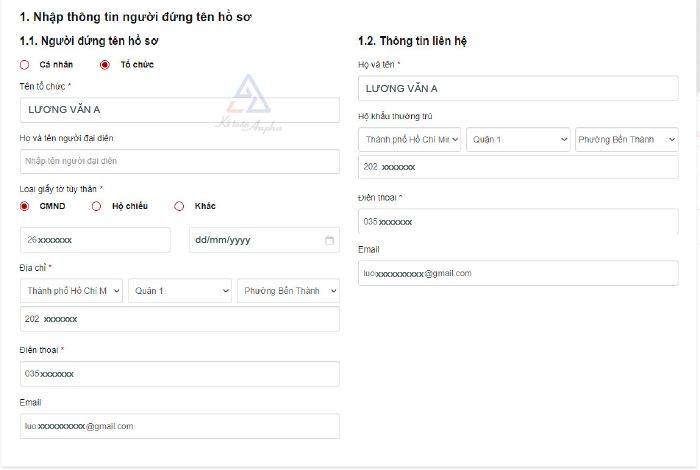Select the Cá nhân radio button
Viewport: 700px width, 470px height.
coord(25,64)
